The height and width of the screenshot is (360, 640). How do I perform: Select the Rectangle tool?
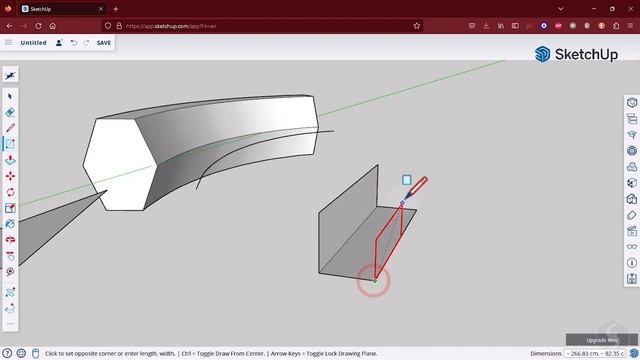click(10, 144)
